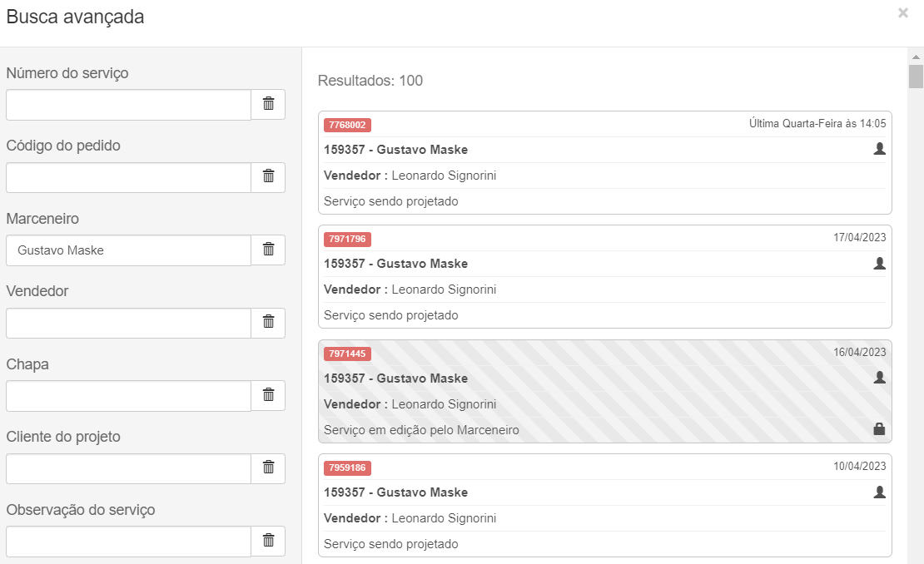
Task: Click the Vendedor input field
Action: [x=128, y=323]
